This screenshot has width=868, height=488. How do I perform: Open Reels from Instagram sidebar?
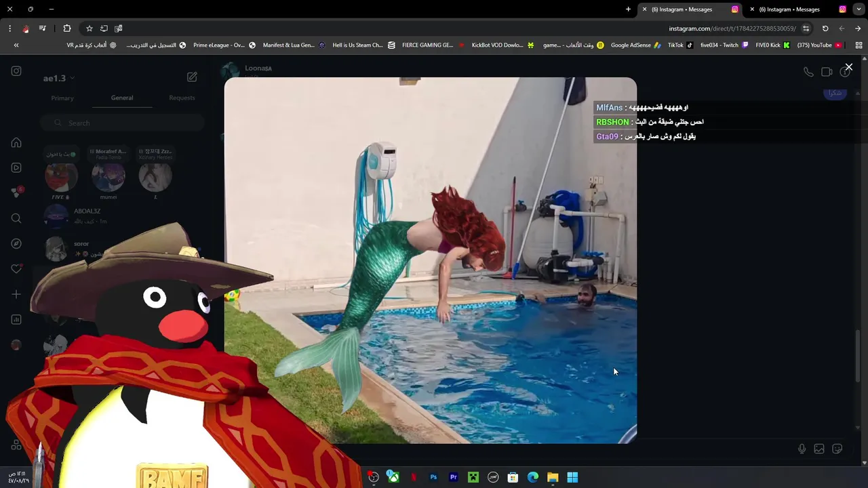pyautogui.click(x=16, y=167)
